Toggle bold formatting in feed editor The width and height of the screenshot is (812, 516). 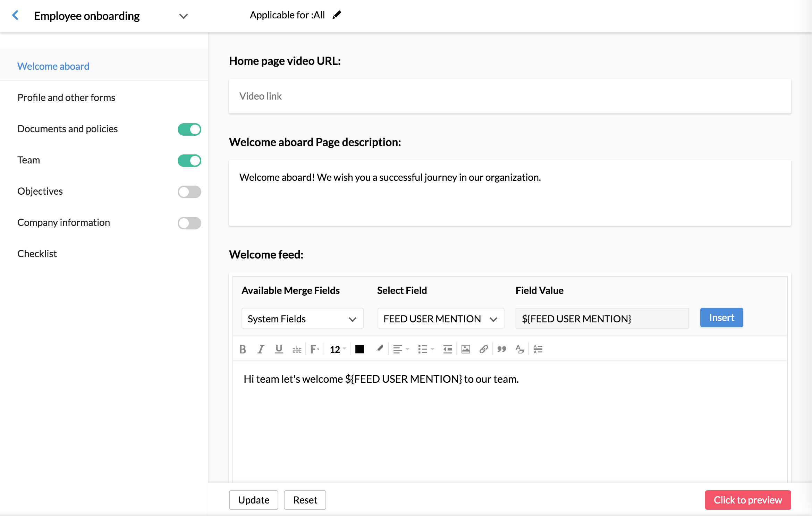[243, 349]
